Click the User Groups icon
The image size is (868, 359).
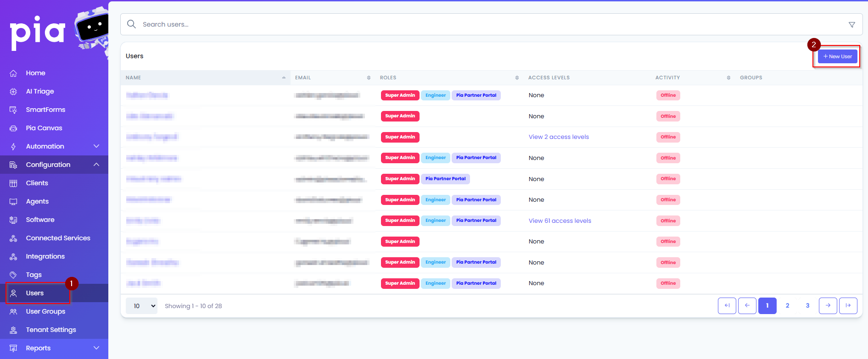point(13,312)
